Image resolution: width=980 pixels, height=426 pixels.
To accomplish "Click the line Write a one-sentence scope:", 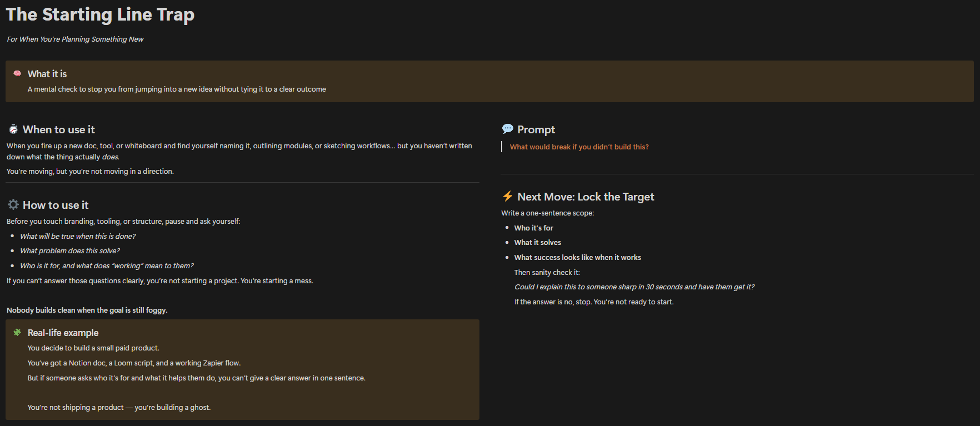I will [548, 213].
